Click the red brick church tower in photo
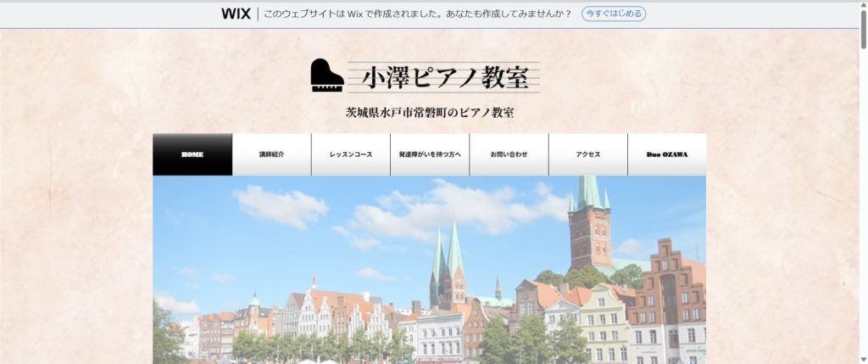The height and width of the screenshot is (364, 868). pyautogui.click(x=590, y=225)
